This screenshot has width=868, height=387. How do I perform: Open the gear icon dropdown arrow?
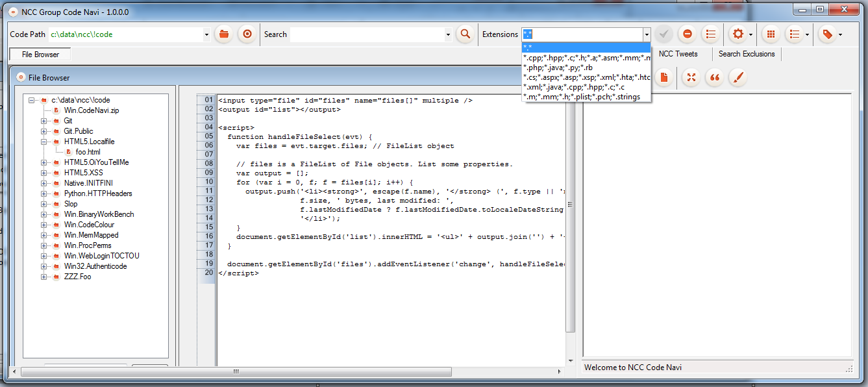click(750, 34)
